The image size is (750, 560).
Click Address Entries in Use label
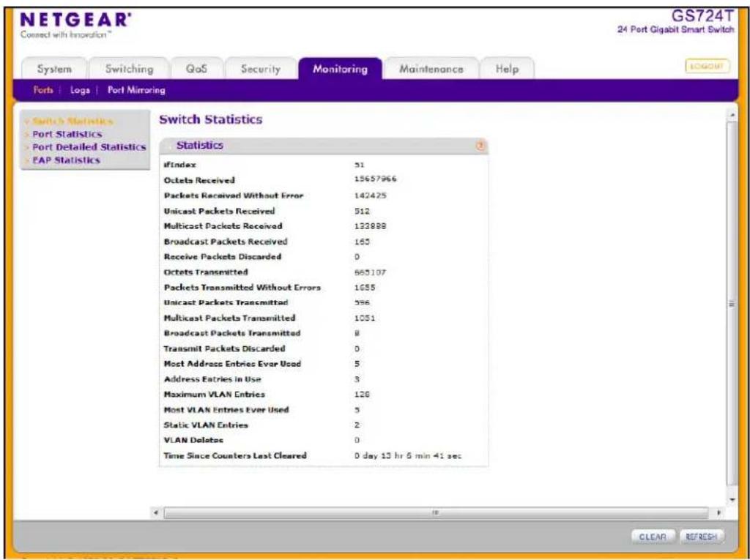[x=212, y=379]
